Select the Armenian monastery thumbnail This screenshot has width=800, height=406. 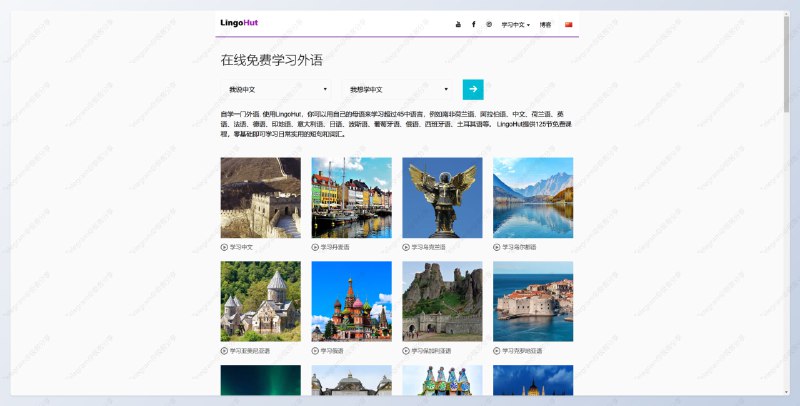pos(260,301)
